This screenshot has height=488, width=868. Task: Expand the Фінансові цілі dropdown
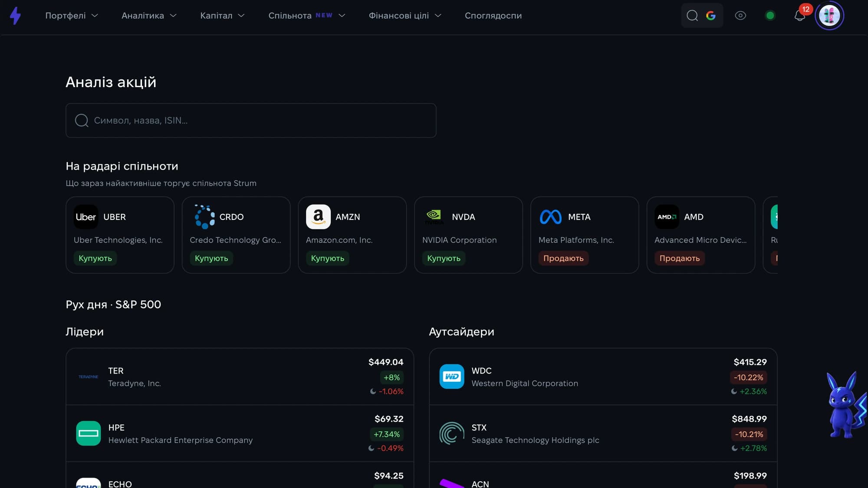click(405, 16)
